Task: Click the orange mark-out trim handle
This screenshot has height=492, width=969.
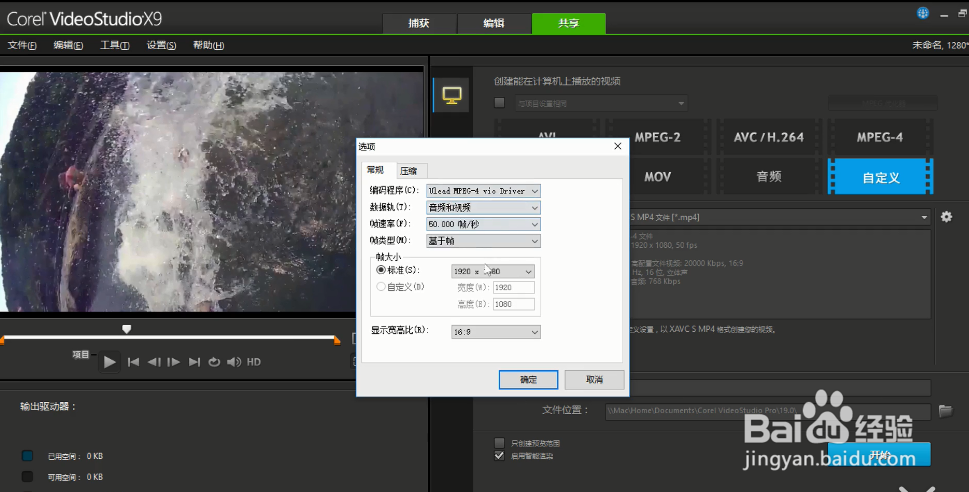Action: click(337, 341)
